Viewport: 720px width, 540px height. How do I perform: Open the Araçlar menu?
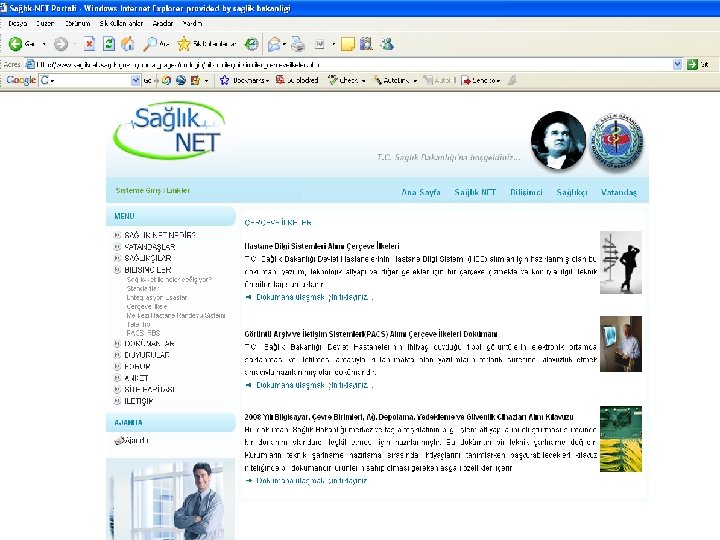[x=163, y=23]
